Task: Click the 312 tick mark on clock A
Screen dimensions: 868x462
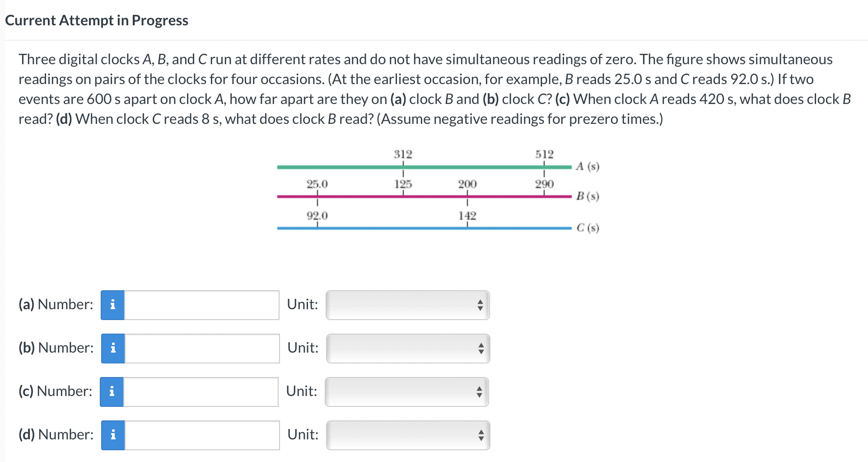Action: pyautogui.click(x=402, y=166)
